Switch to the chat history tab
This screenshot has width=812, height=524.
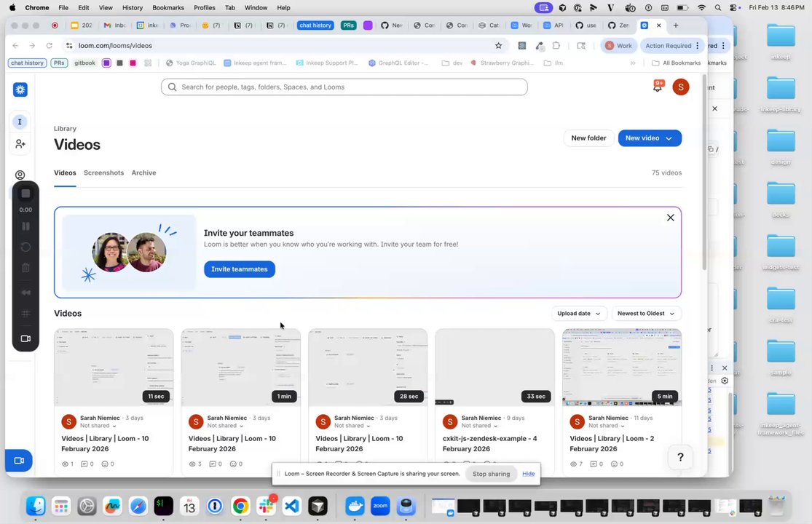click(315, 25)
